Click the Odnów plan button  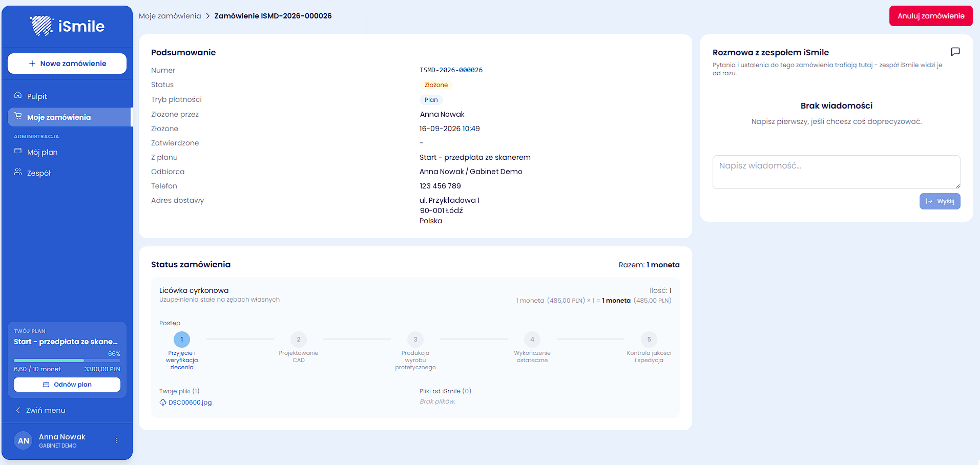point(67,385)
